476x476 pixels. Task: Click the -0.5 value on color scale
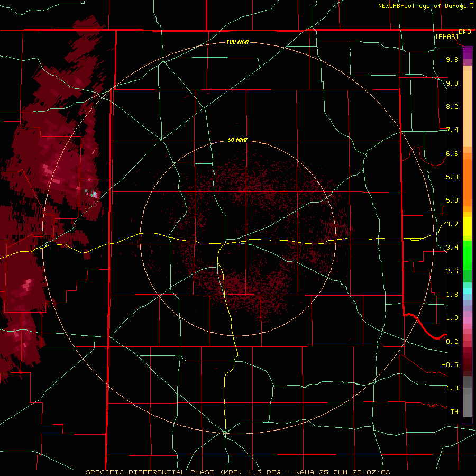click(450, 365)
